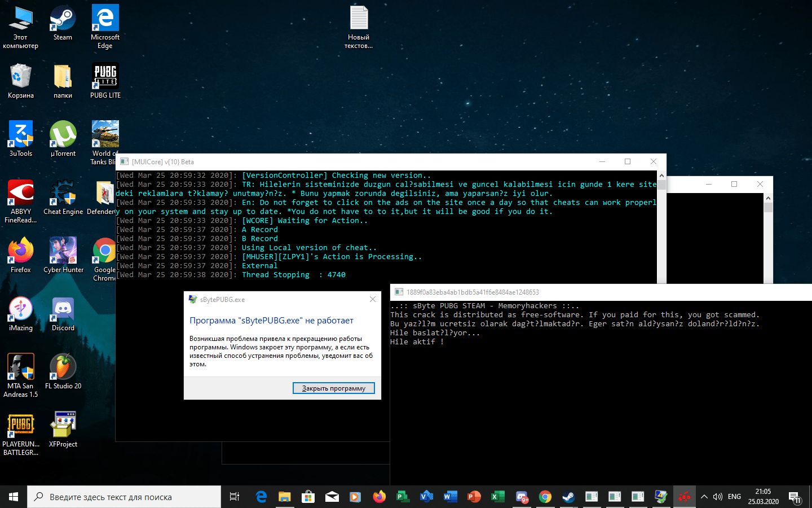Open Microsoft Project in the taskbar
This screenshot has width=812, height=508.
403,497
